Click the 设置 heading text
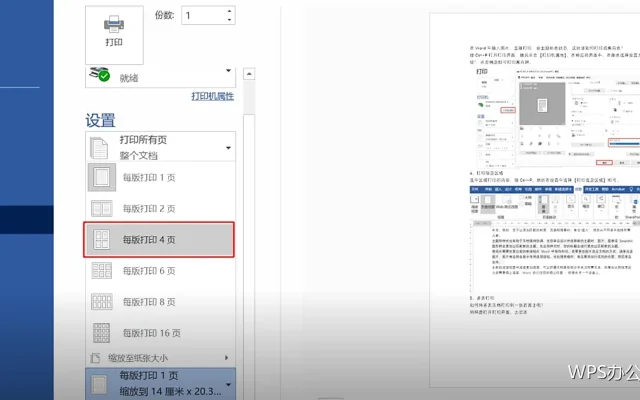The width and height of the screenshot is (640, 400). coord(100,120)
